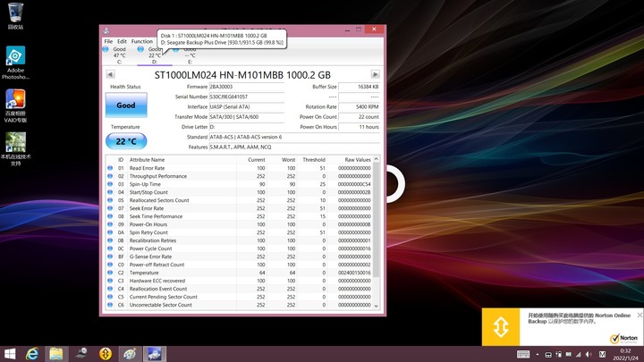Open the Edit menu

click(x=122, y=41)
